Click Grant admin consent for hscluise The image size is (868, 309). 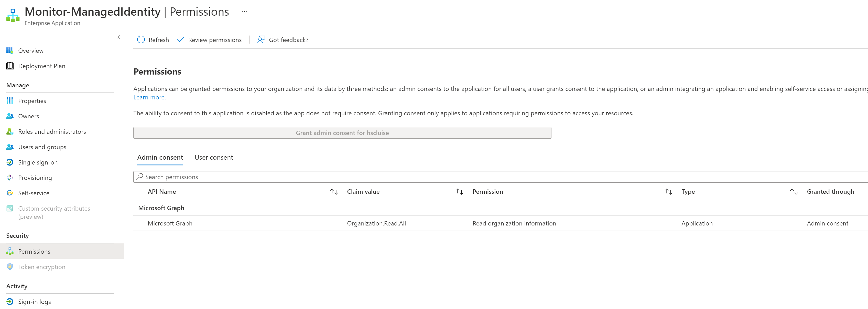(342, 133)
